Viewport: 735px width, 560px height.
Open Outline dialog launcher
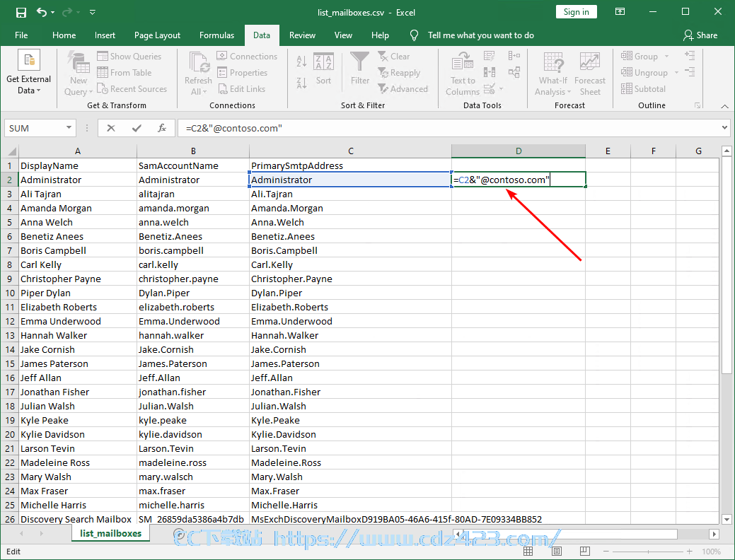coord(698,106)
